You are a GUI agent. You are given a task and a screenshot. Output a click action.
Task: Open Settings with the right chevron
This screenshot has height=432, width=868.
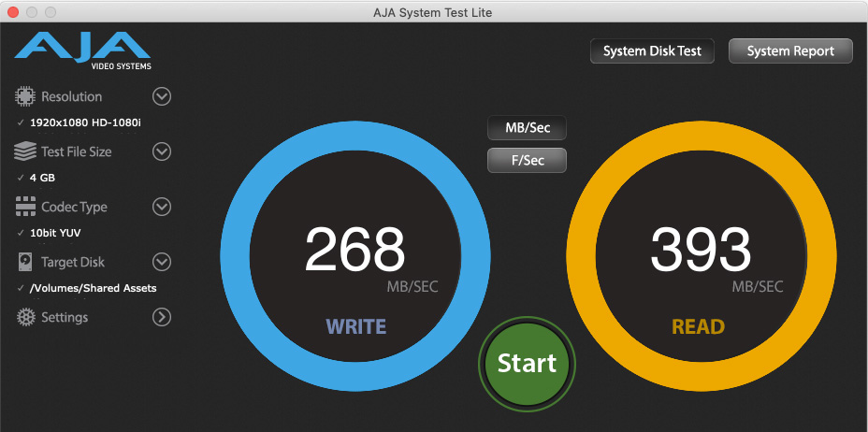pos(162,317)
